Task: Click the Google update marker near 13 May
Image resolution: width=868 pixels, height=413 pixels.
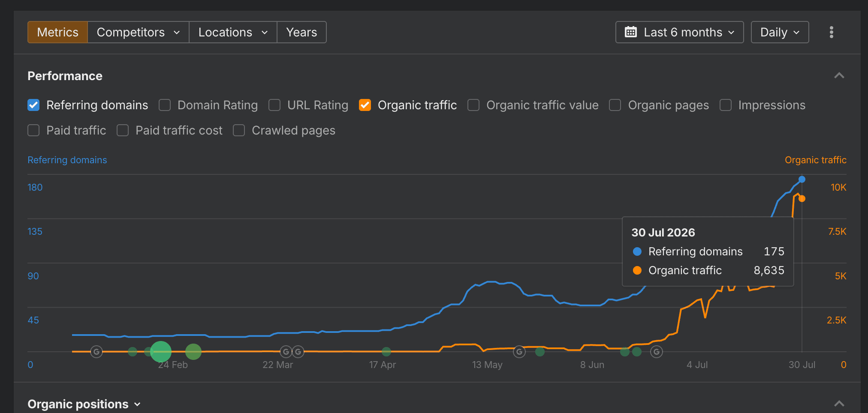Action: click(519, 352)
